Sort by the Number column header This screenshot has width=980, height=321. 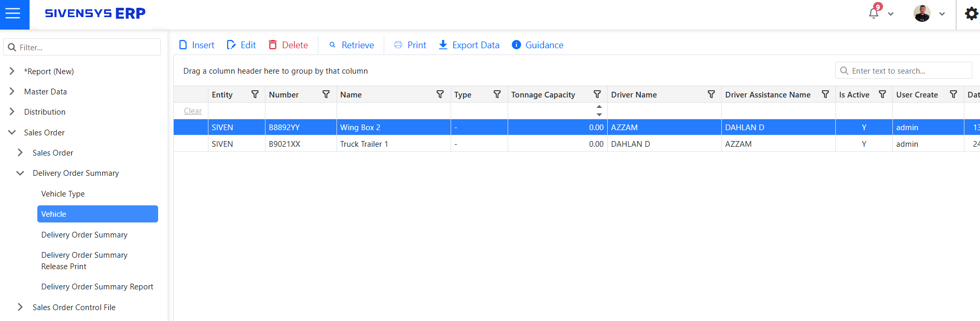click(x=284, y=94)
